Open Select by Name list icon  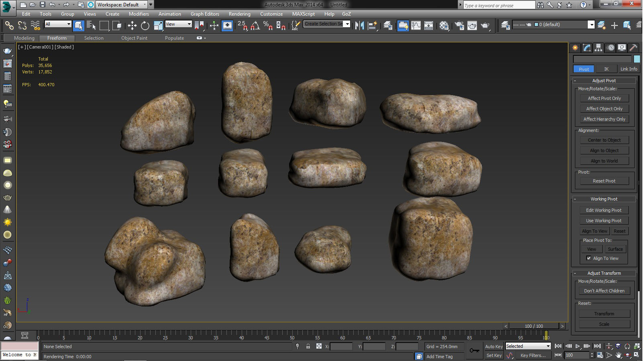point(91,25)
